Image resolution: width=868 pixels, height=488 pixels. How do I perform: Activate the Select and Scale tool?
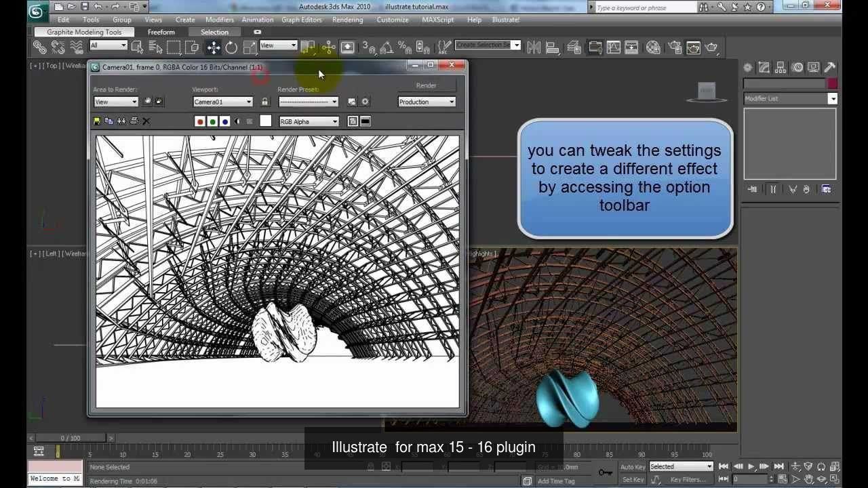(250, 47)
